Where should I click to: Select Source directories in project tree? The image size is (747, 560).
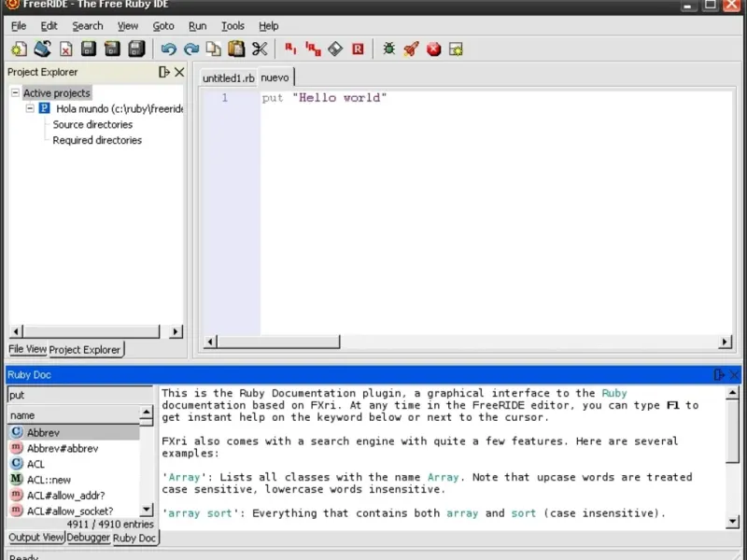[x=92, y=124]
